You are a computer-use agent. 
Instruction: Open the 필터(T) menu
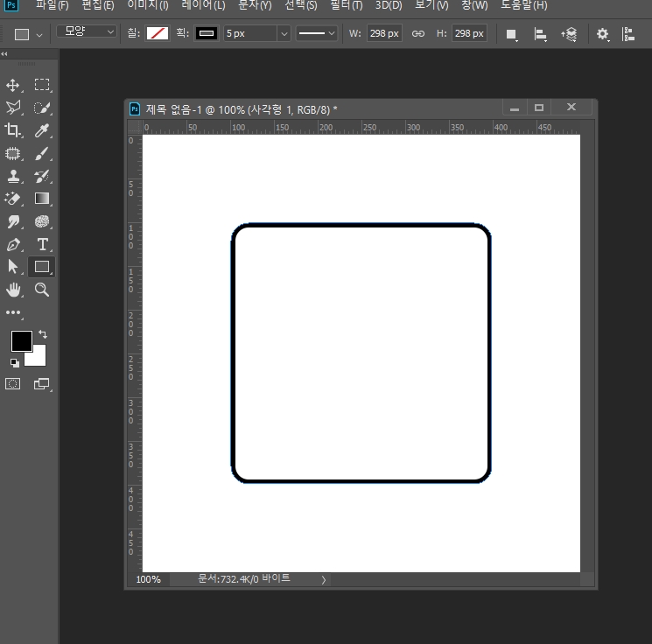pos(347,5)
